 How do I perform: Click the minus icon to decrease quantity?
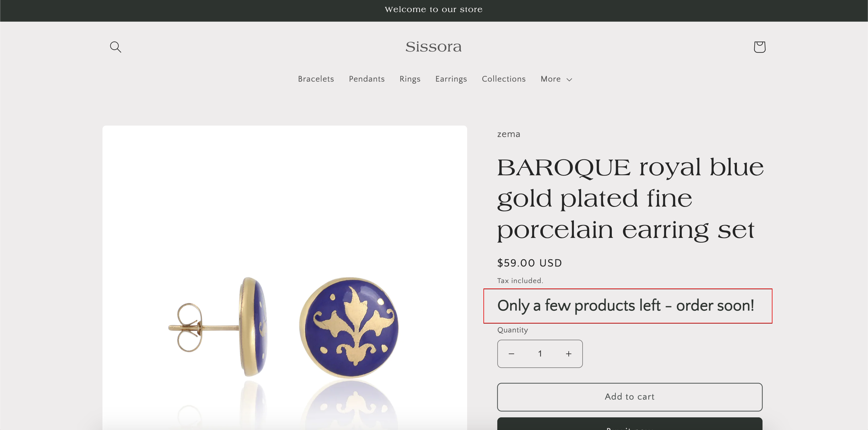click(x=511, y=354)
